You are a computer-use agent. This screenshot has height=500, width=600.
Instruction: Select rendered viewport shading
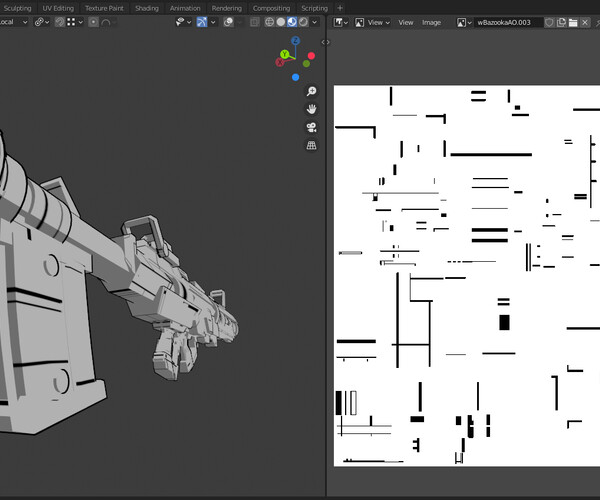click(303, 22)
